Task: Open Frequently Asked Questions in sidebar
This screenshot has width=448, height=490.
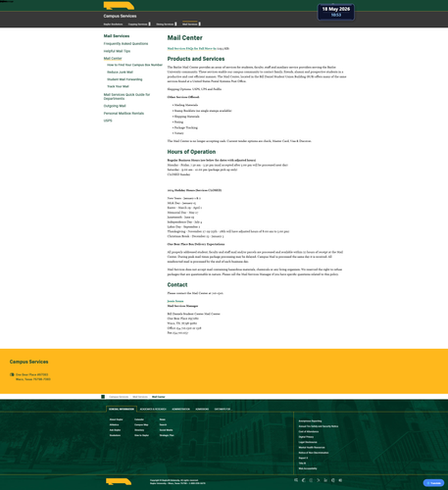Action: 125,43
